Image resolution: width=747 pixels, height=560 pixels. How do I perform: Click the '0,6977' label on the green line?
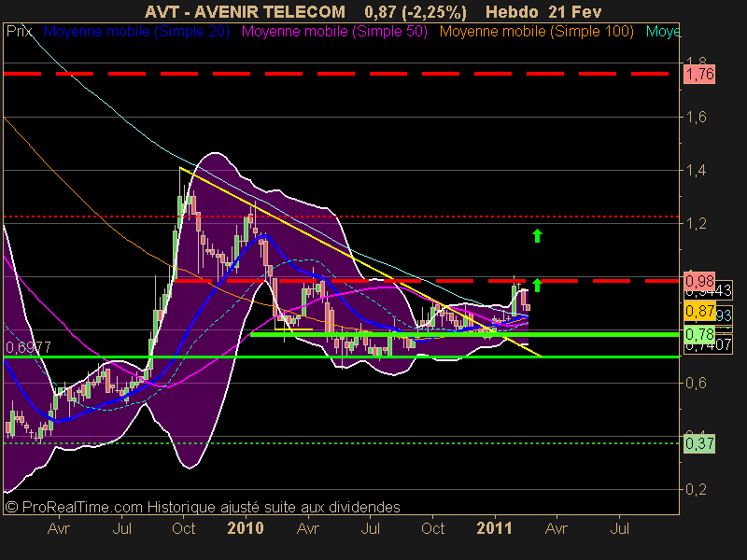click(29, 347)
